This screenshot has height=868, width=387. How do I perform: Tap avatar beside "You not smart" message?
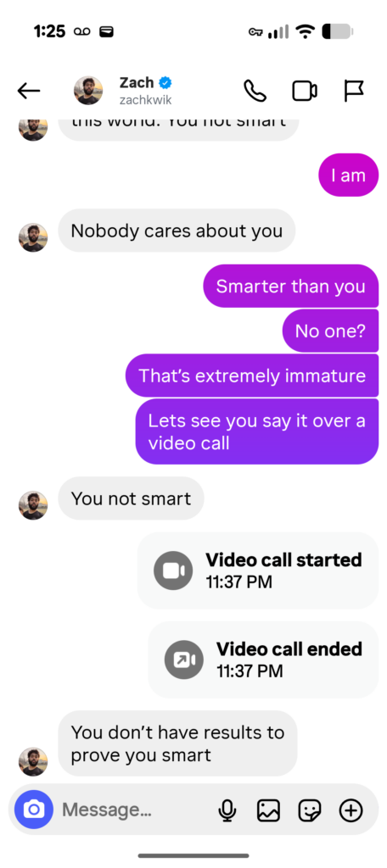pos(33,505)
